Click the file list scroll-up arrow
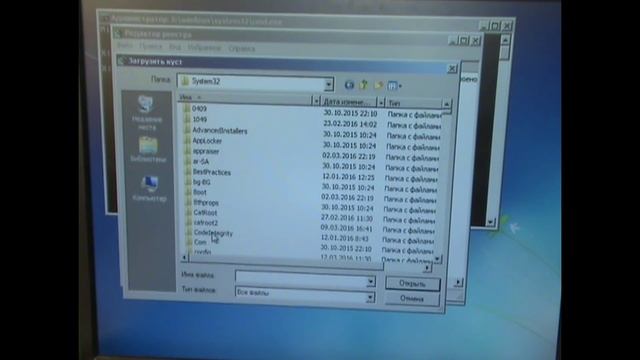 click(x=446, y=105)
